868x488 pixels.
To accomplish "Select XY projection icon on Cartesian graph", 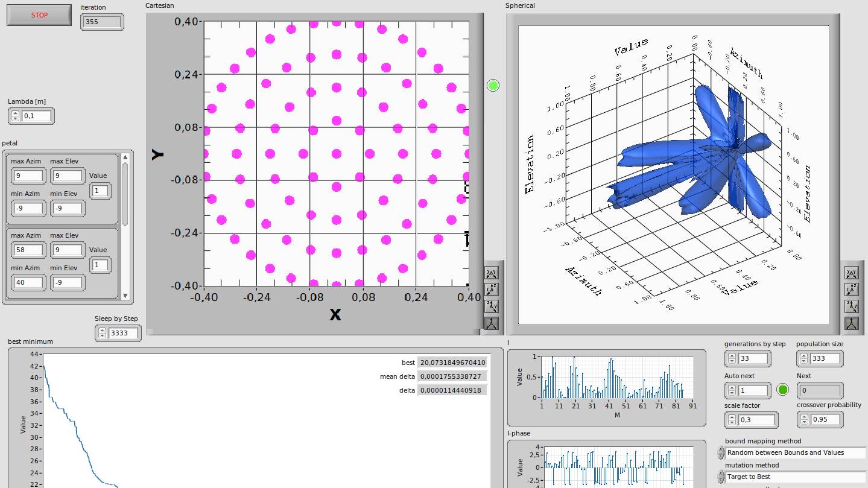I will point(492,273).
